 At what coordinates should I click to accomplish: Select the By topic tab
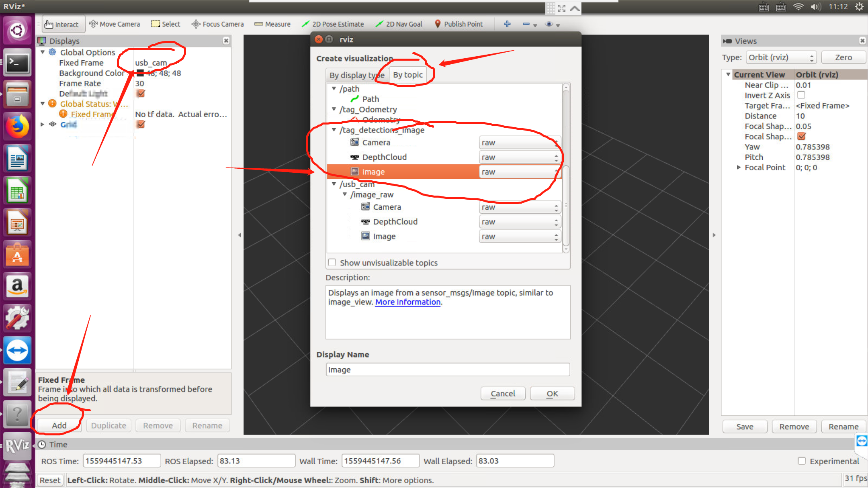click(407, 75)
